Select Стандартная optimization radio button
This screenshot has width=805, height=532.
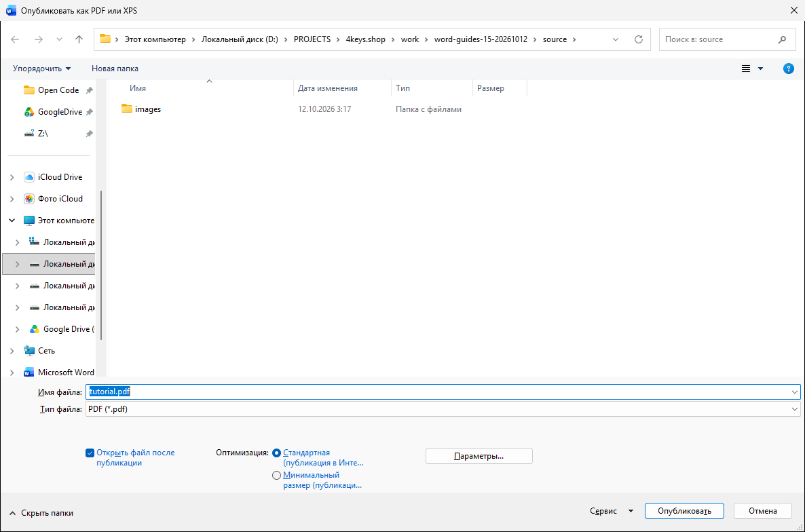click(277, 453)
